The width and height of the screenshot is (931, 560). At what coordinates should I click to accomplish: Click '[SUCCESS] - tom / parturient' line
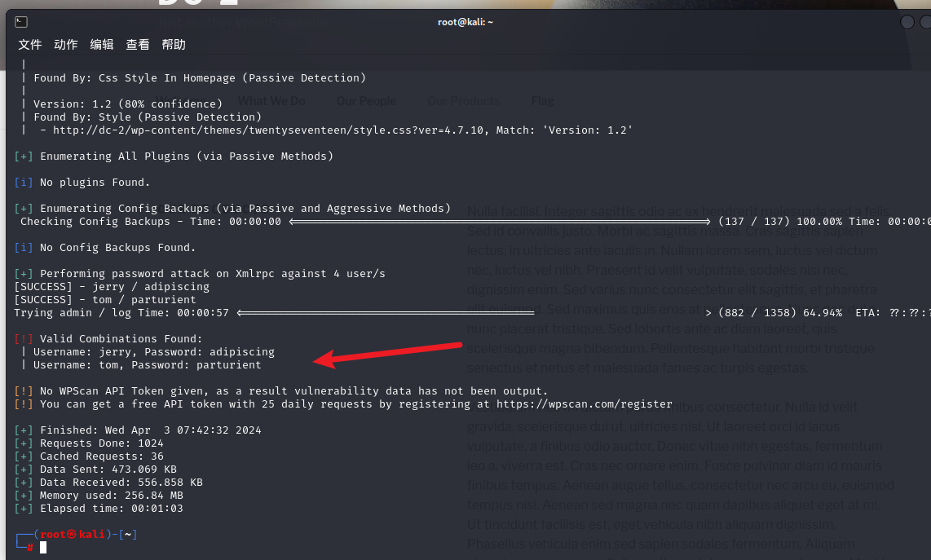point(105,299)
